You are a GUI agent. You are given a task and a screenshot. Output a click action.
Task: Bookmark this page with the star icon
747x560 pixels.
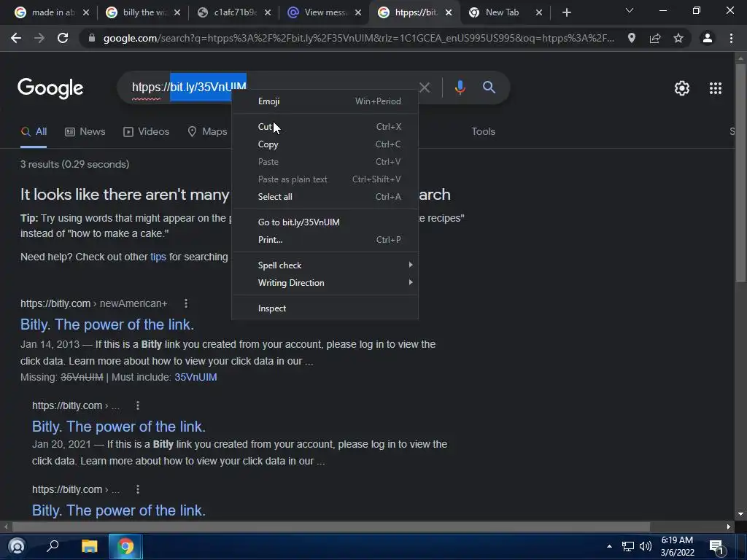click(678, 38)
